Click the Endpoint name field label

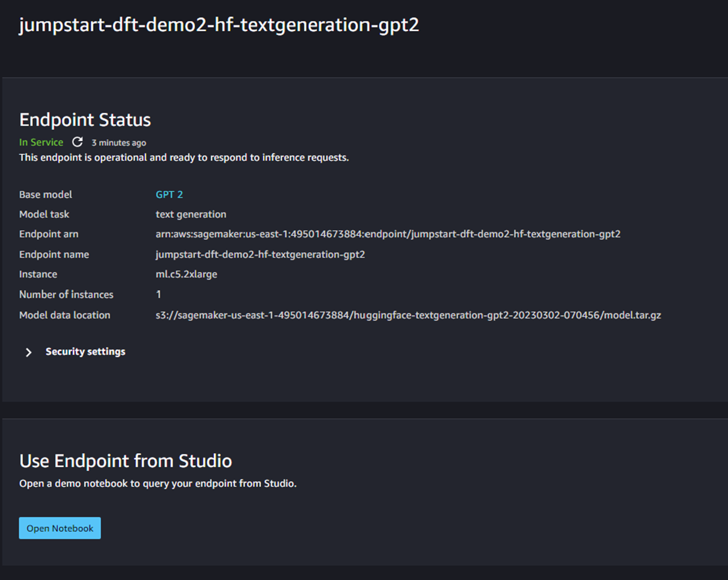[x=54, y=254]
